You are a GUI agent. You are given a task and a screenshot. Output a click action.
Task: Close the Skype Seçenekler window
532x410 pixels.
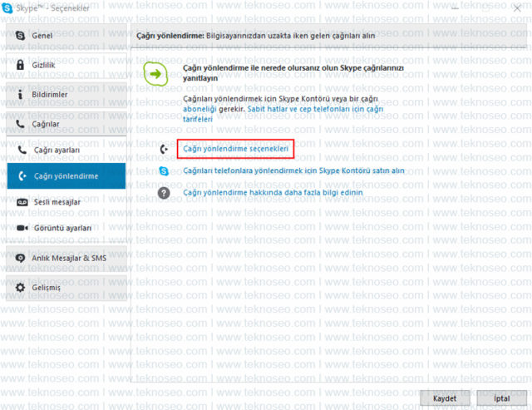pos(517,8)
